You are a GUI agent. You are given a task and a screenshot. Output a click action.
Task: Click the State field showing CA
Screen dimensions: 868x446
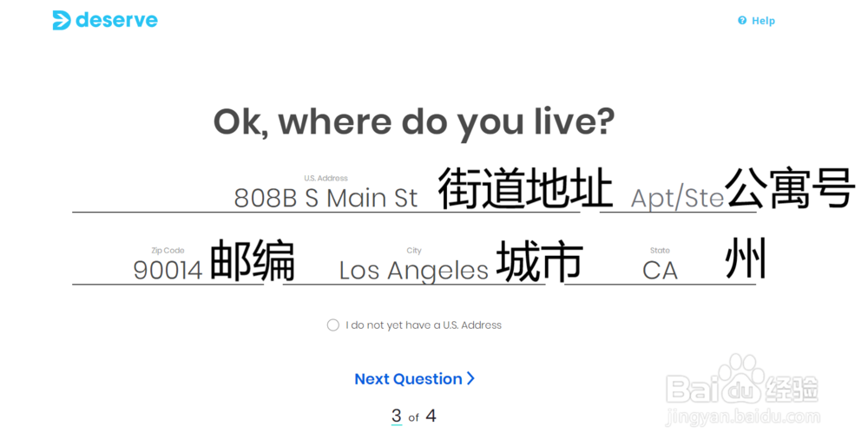click(660, 271)
